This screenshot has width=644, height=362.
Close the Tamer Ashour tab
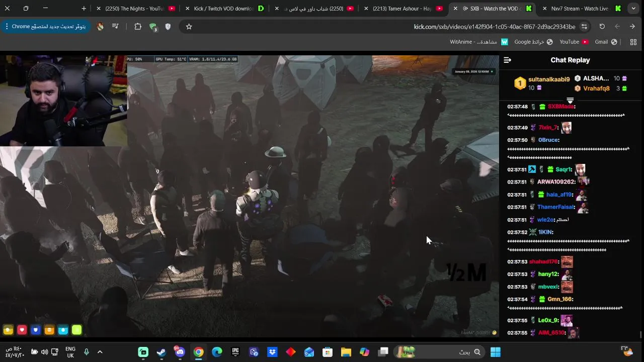(x=366, y=9)
